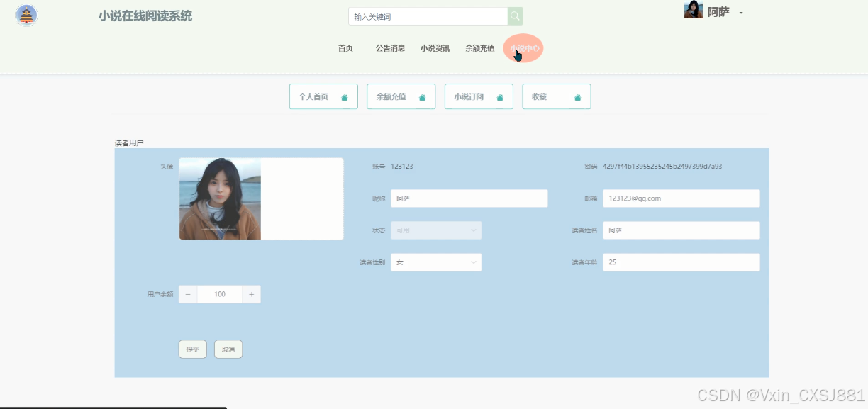This screenshot has height=409, width=868.
Task: Cancel the form with 取消
Action: [228, 349]
